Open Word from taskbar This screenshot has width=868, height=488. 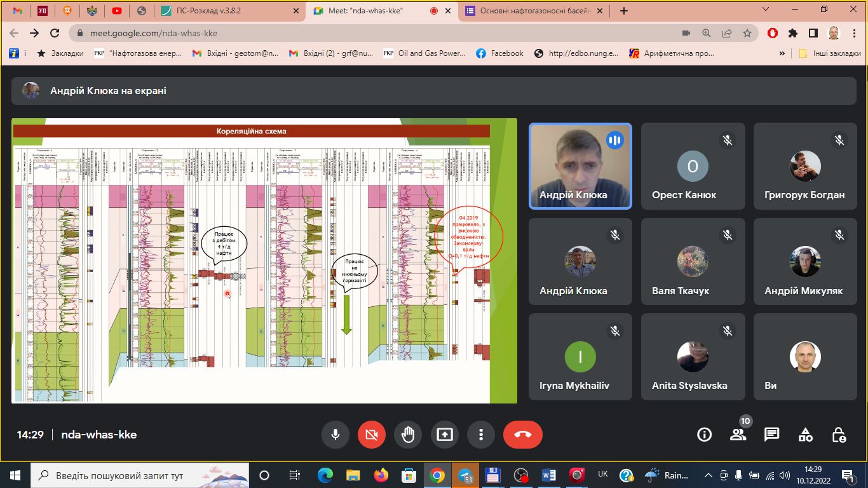coord(549,475)
